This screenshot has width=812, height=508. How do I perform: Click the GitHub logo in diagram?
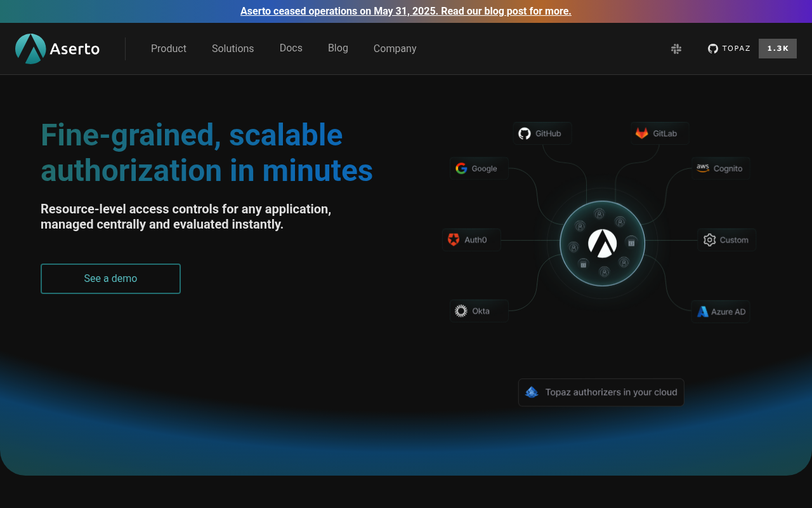(525, 133)
